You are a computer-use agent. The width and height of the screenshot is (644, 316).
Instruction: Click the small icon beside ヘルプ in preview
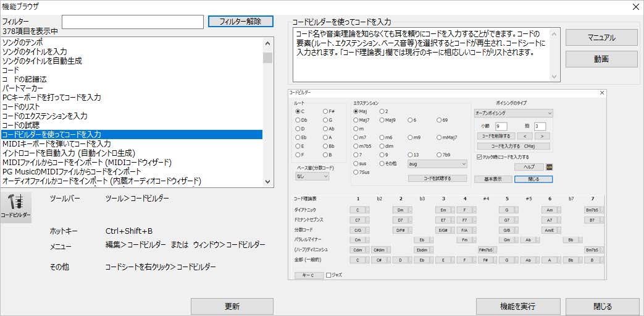549,167
